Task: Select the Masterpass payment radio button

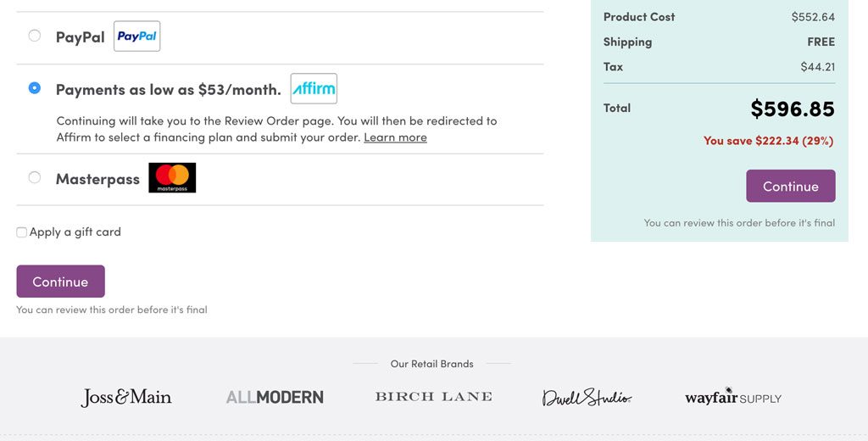Action: tap(35, 177)
